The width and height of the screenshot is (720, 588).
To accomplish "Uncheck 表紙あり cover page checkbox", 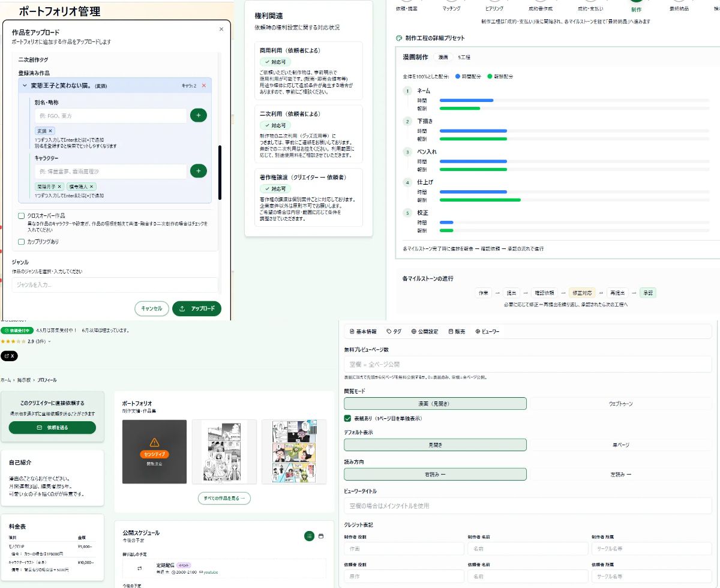I will [x=347, y=418].
